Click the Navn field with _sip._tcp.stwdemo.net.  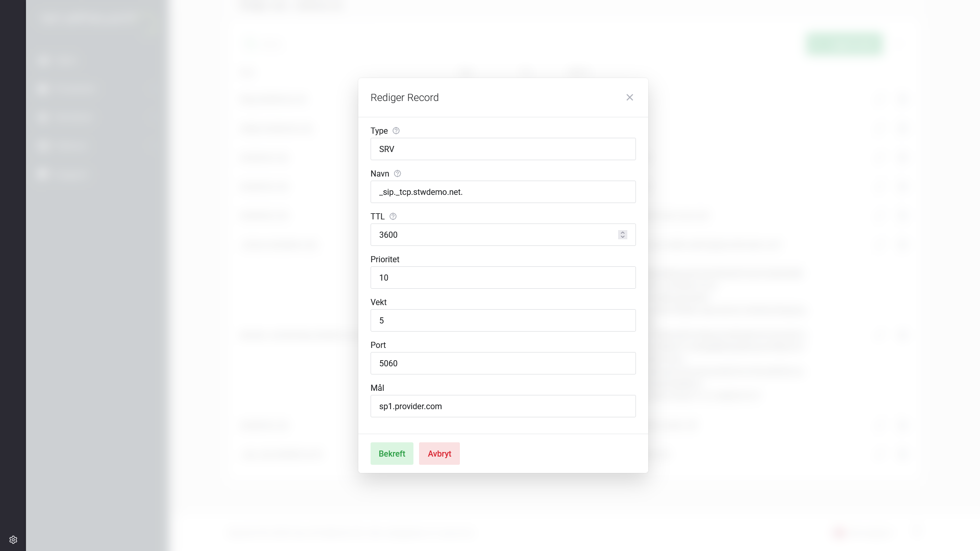click(x=503, y=192)
